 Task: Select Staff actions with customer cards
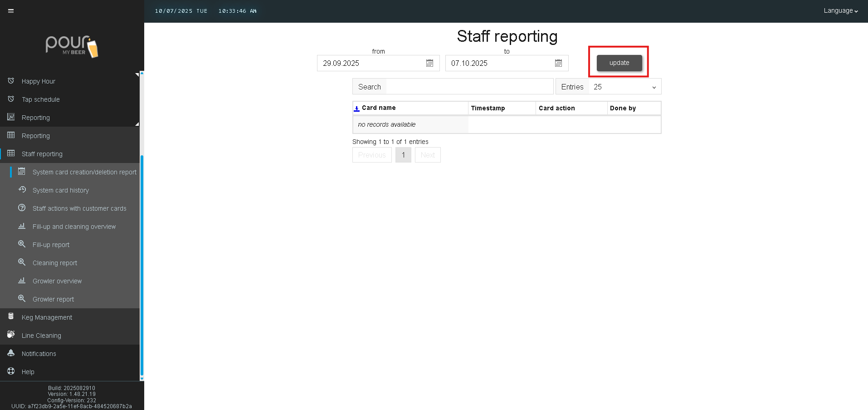click(79, 208)
